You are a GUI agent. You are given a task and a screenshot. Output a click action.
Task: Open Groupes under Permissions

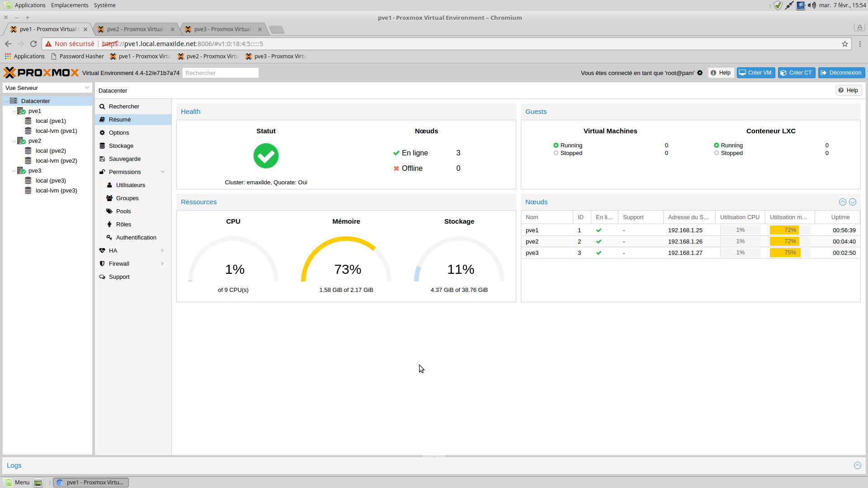[x=133, y=198]
